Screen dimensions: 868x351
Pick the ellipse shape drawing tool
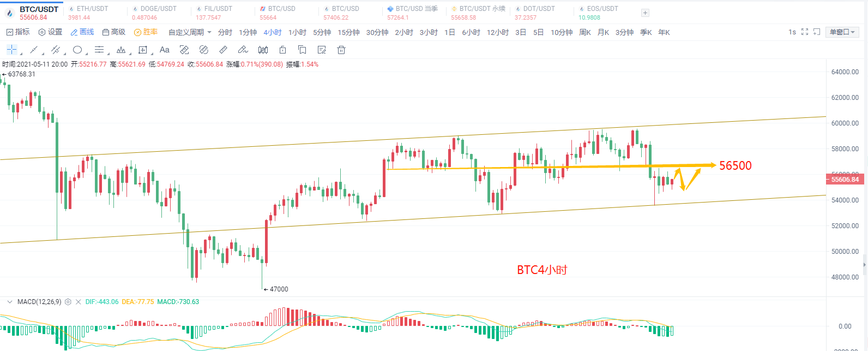pos(77,50)
